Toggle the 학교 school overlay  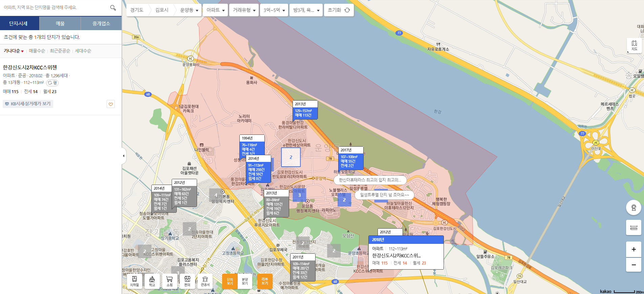(152, 281)
